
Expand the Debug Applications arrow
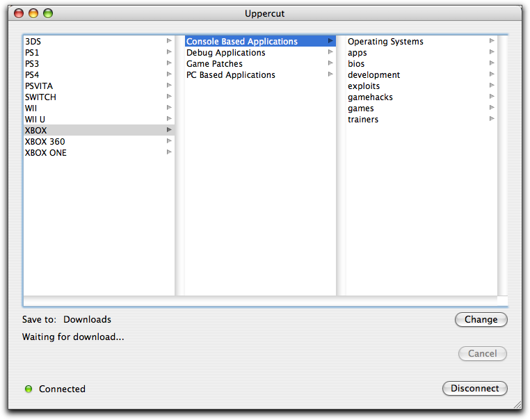330,52
